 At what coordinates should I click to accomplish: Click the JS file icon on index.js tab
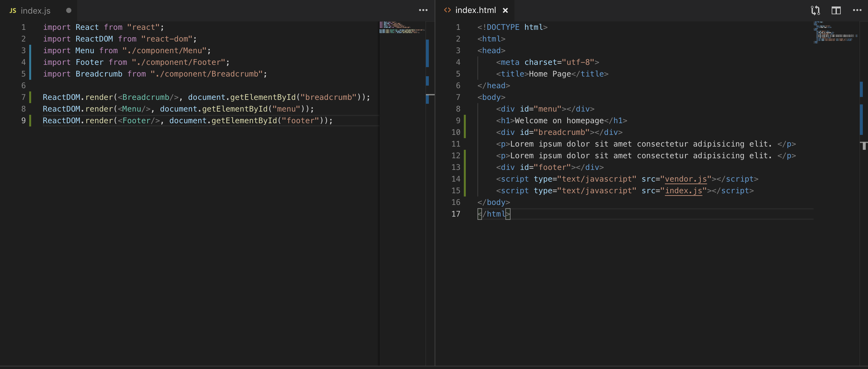tap(13, 11)
